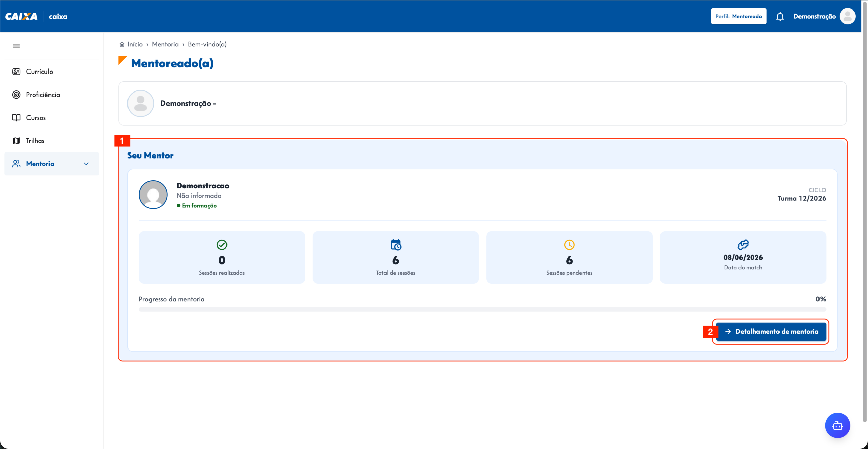Click the Trilhas map icon

[x=16, y=141]
